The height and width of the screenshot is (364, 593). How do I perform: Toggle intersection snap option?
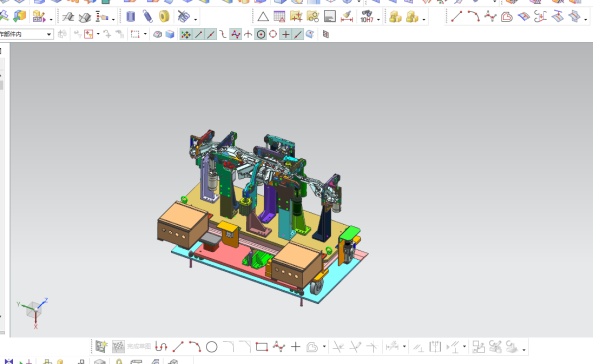pyautogui.click(x=248, y=34)
